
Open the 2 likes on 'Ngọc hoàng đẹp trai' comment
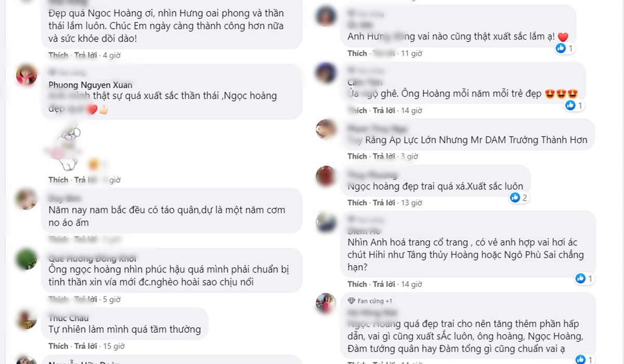click(519, 198)
